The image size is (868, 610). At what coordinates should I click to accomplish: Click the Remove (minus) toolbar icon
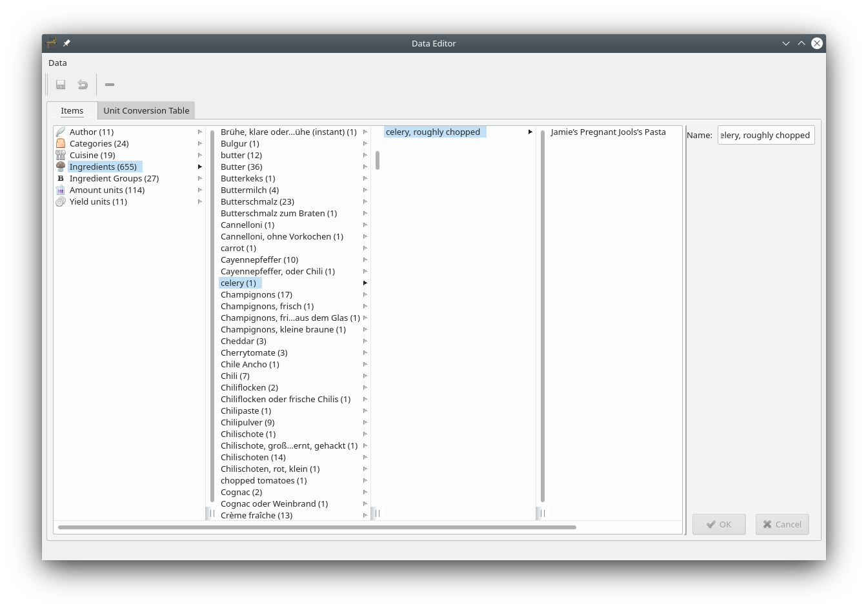(x=110, y=85)
